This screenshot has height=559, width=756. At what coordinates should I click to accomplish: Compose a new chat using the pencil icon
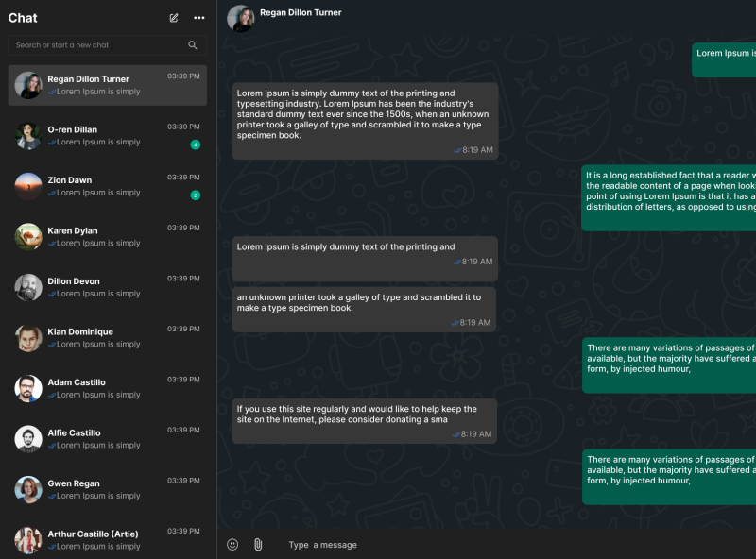(x=173, y=17)
